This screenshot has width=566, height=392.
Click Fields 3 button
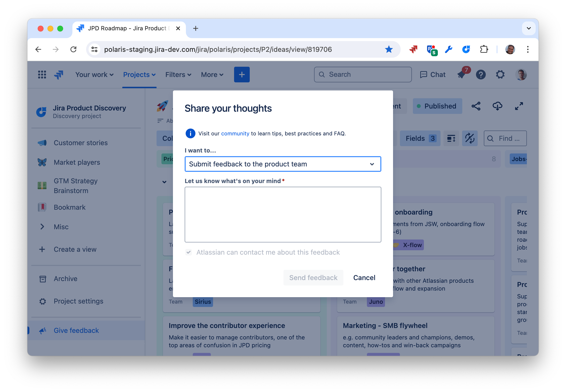(x=420, y=138)
